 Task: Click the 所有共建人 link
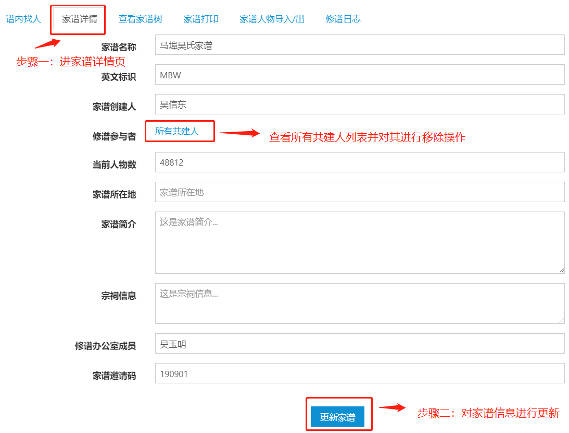177,131
